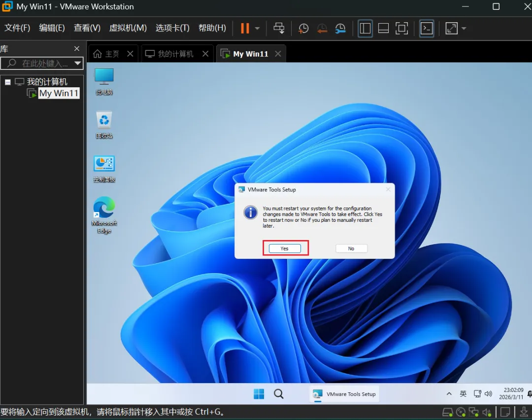This screenshot has height=420, width=532.
Task: Show hidden tray icons chevron
Action: click(449, 394)
